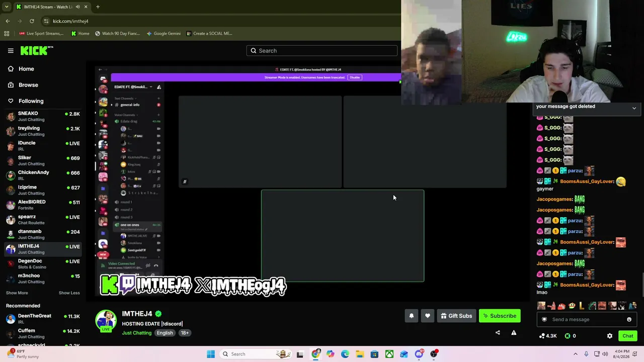Open m3nchoo's channel in the sidebar

tap(43, 279)
